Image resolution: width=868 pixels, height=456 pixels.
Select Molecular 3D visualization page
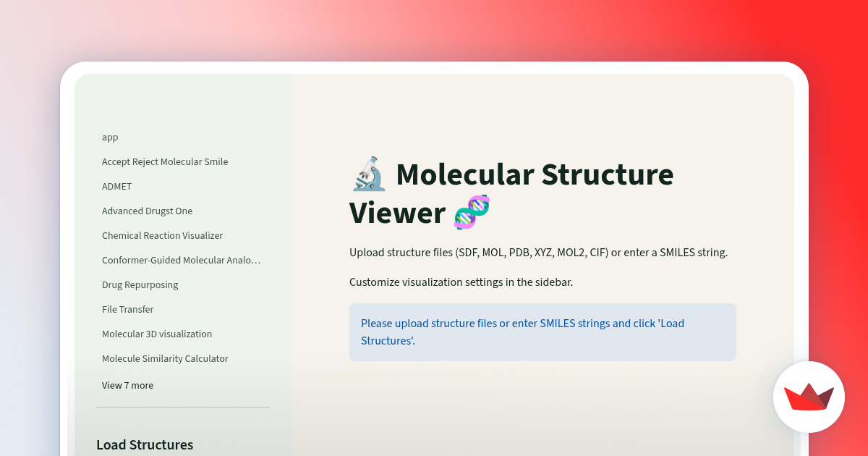click(x=157, y=334)
